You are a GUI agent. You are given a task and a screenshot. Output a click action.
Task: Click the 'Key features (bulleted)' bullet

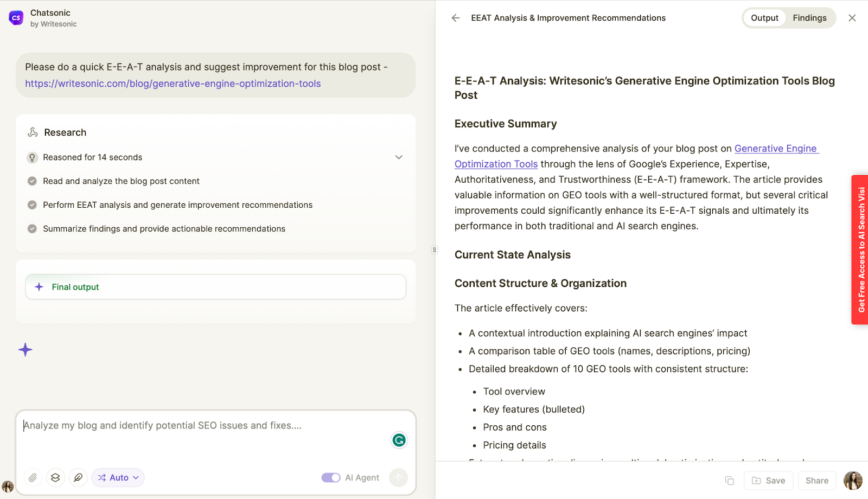point(534,410)
